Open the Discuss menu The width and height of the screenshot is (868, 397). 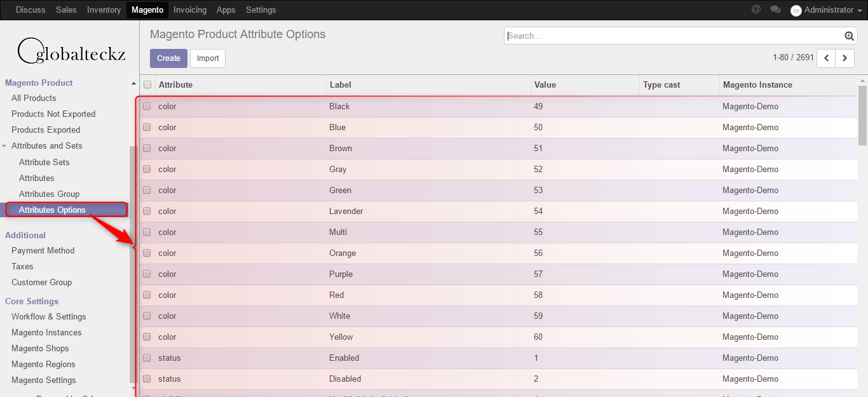coord(31,10)
